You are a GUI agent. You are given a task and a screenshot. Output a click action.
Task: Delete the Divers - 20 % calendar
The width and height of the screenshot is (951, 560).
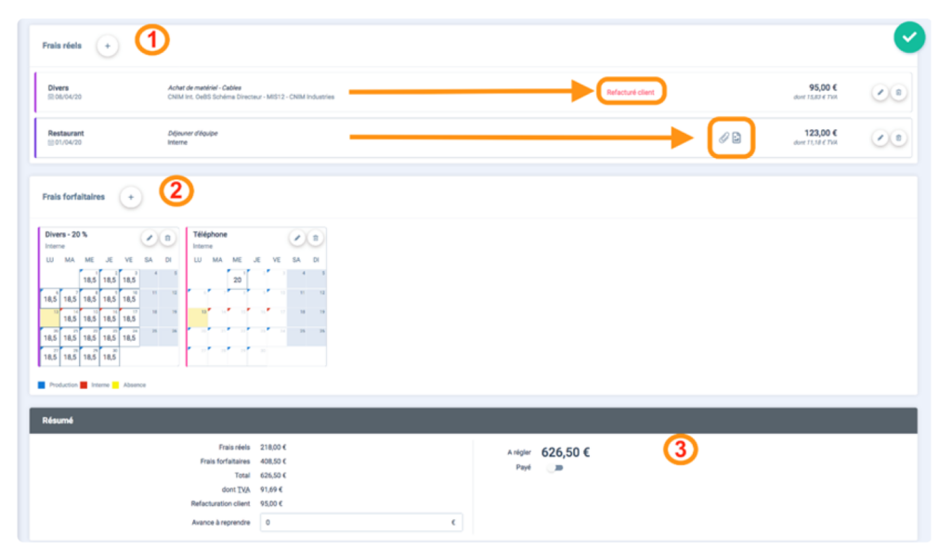tap(167, 239)
